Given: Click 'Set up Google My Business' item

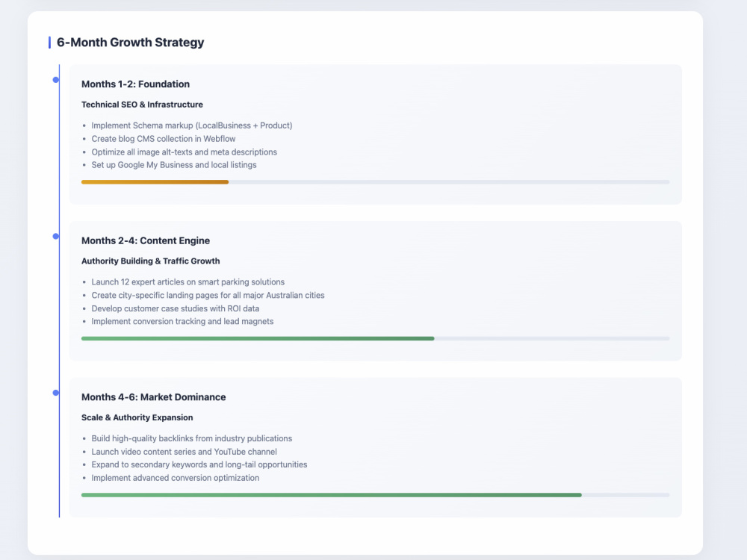Looking at the screenshot, I should point(174,165).
